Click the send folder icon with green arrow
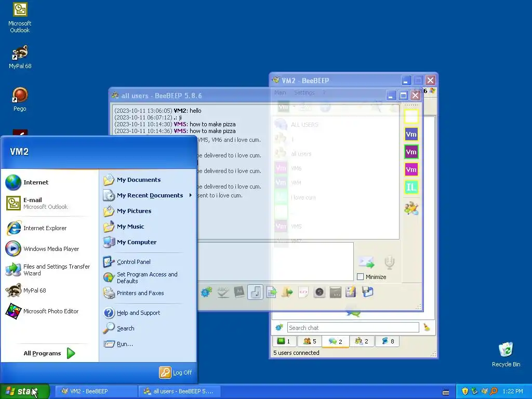This screenshot has width=532, height=399. (287, 292)
